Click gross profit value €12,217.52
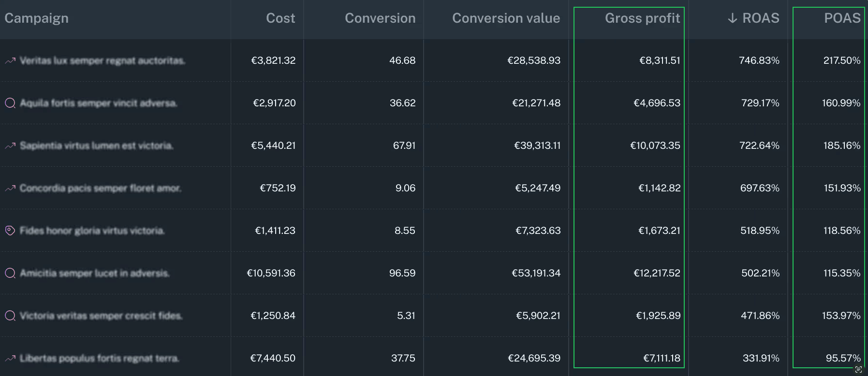The image size is (868, 376). coord(657,273)
